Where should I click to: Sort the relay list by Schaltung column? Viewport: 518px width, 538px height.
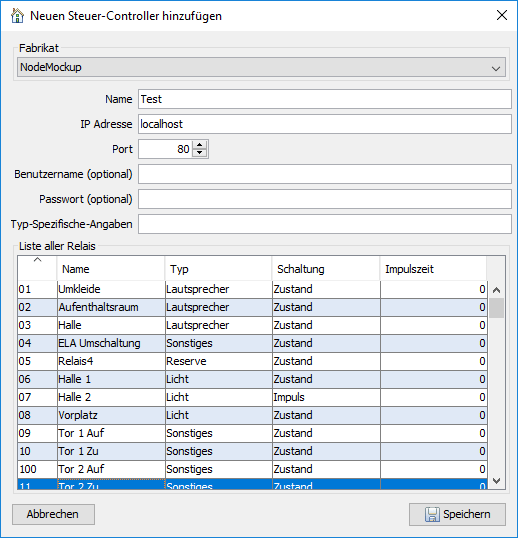click(x=326, y=269)
